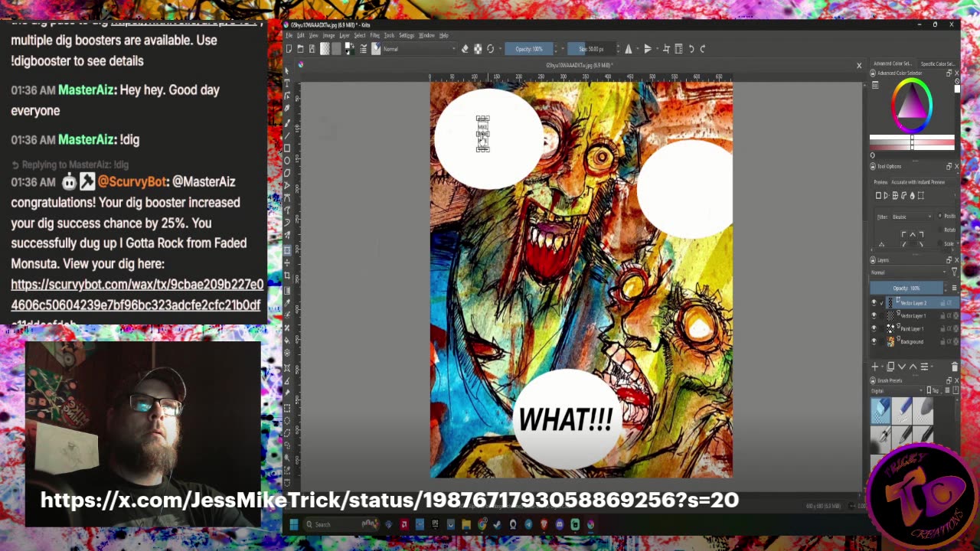Open the Image menu
This screenshot has width=980, height=551.
pyautogui.click(x=328, y=35)
